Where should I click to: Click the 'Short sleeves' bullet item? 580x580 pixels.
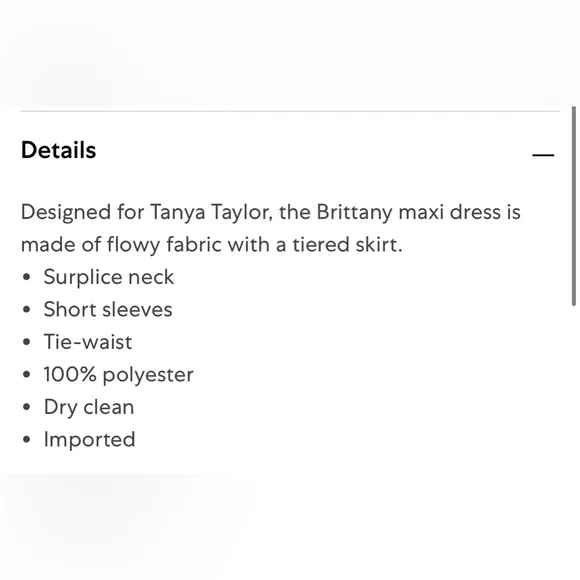pyautogui.click(x=108, y=310)
